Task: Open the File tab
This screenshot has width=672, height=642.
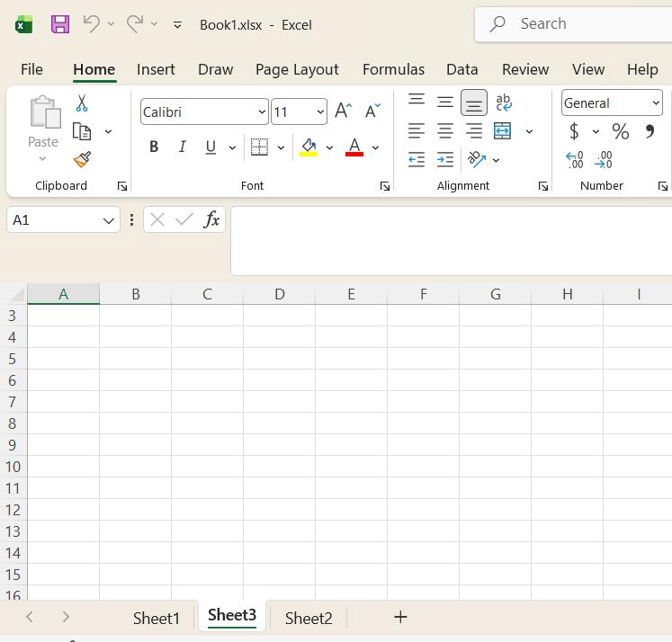Action: coord(31,69)
